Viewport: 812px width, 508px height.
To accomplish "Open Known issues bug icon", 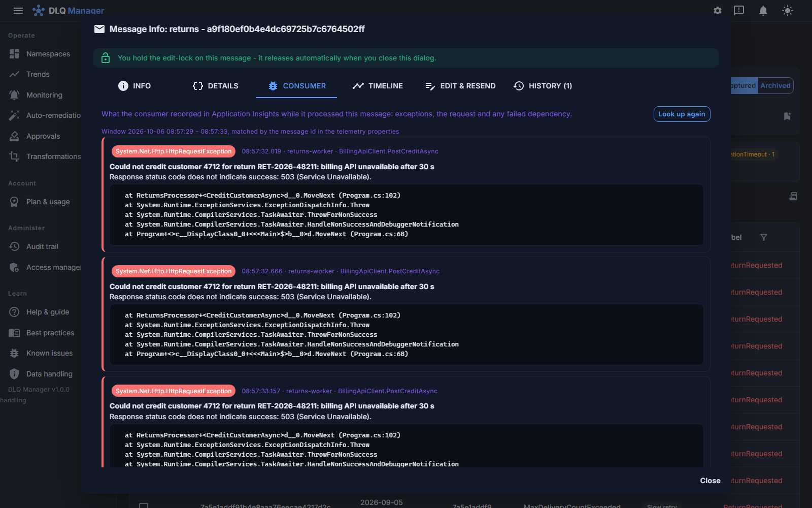I will click(x=14, y=353).
